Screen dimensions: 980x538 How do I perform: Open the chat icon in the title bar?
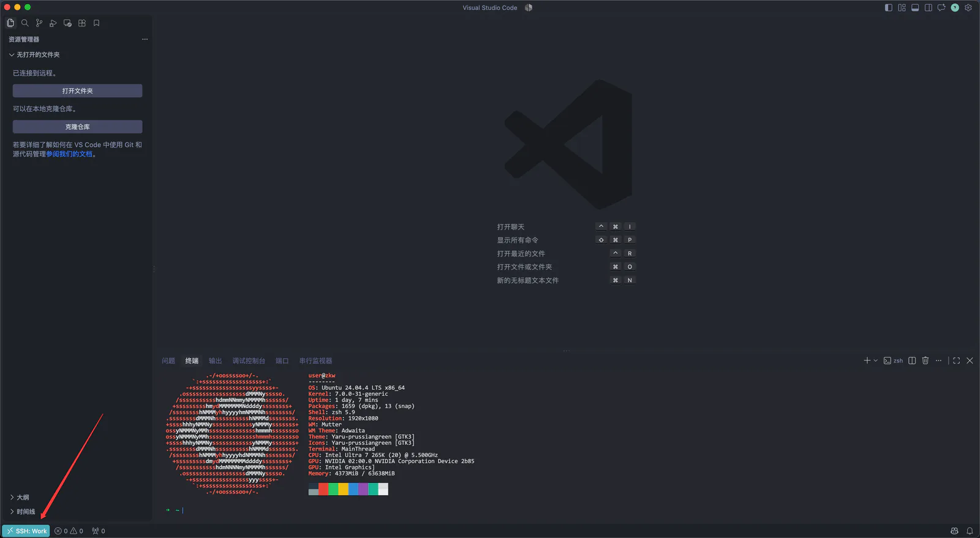click(x=941, y=8)
